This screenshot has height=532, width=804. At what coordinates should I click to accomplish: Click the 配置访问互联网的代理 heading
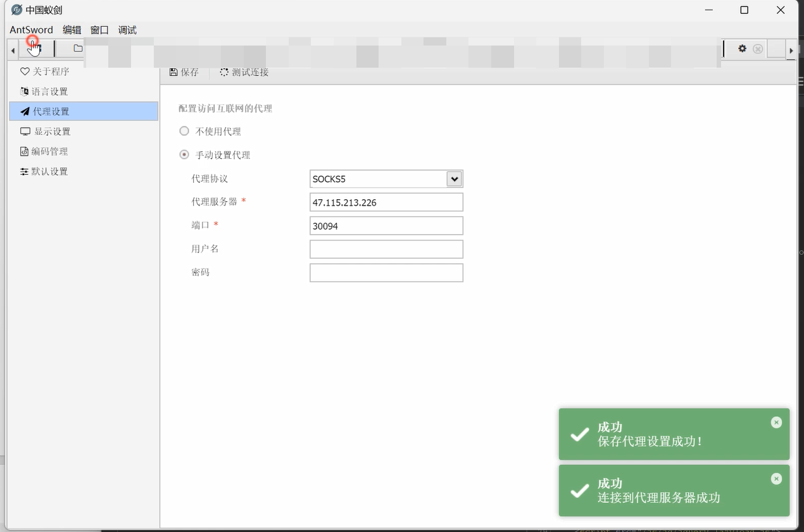point(225,108)
